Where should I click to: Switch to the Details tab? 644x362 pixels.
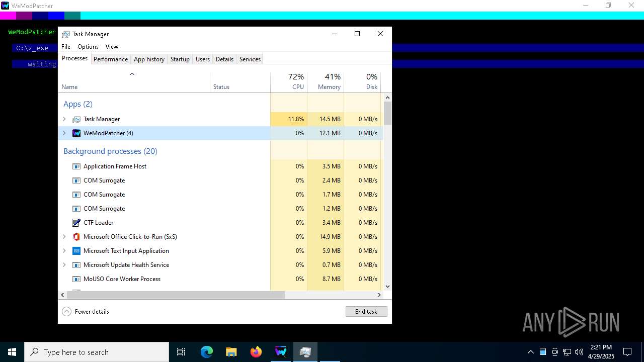point(224,59)
